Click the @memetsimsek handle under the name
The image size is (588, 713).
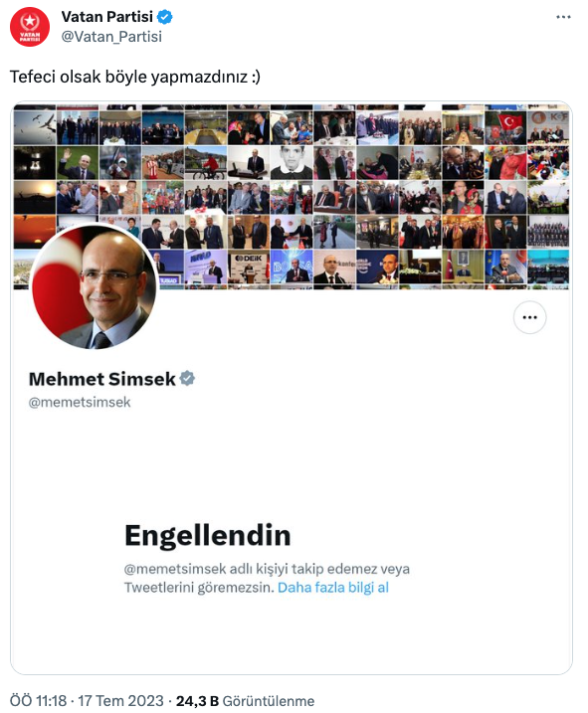[x=80, y=402]
